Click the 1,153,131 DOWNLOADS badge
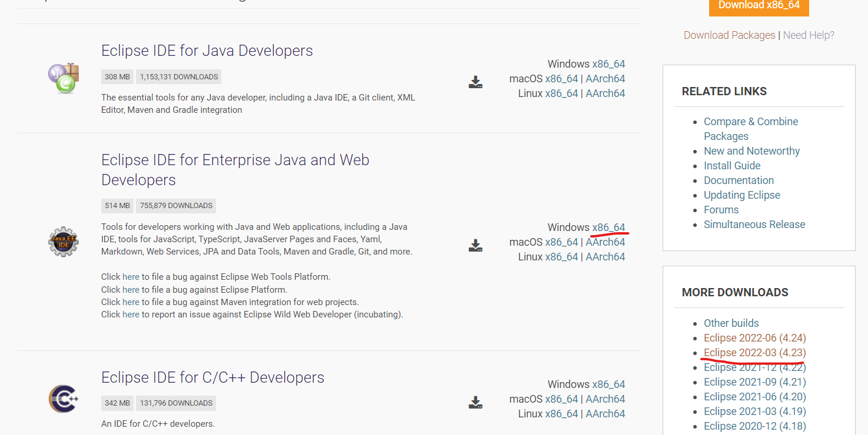This screenshot has width=868, height=435. [179, 77]
